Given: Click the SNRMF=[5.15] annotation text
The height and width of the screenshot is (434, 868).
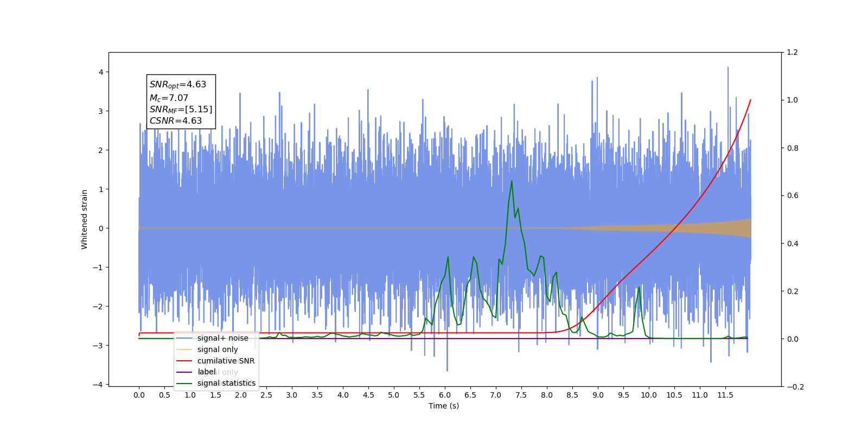Looking at the screenshot, I should point(181,109).
